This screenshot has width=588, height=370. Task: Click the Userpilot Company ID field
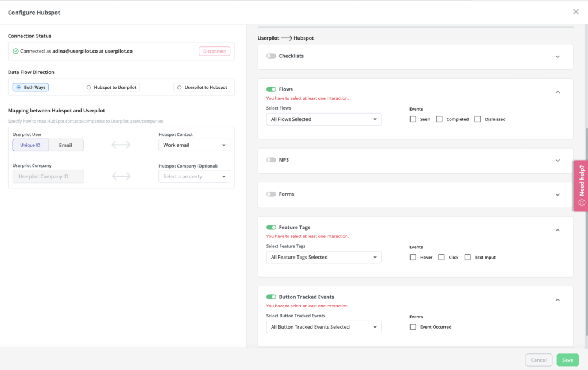(x=48, y=176)
